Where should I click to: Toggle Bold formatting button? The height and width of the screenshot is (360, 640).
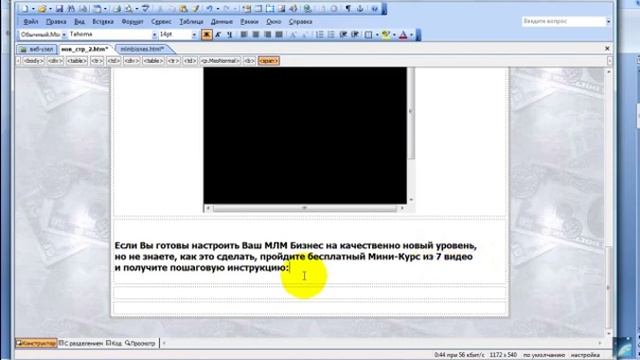pos(207,35)
